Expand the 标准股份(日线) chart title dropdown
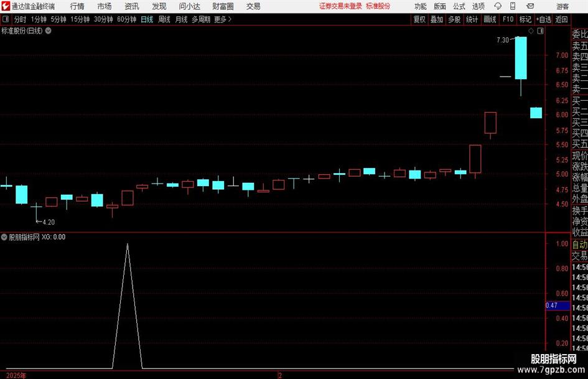The height and width of the screenshot is (379, 588). coord(49,30)
